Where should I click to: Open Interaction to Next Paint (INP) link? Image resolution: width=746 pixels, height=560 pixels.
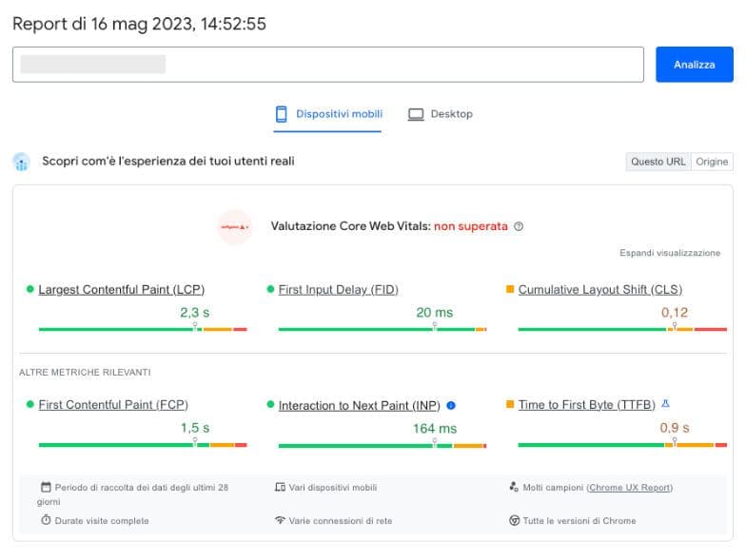point(359,405)
